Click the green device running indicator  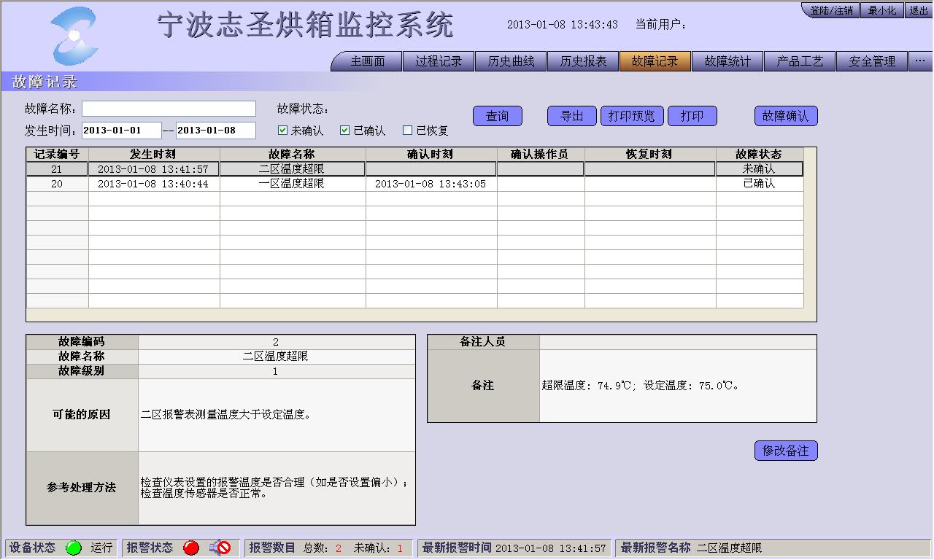[74, 548]
